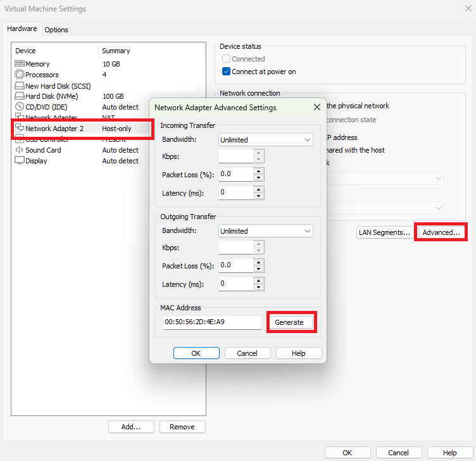Click the Processors chip icon
Screen dimensions: 476x461
tap(20, 74)
